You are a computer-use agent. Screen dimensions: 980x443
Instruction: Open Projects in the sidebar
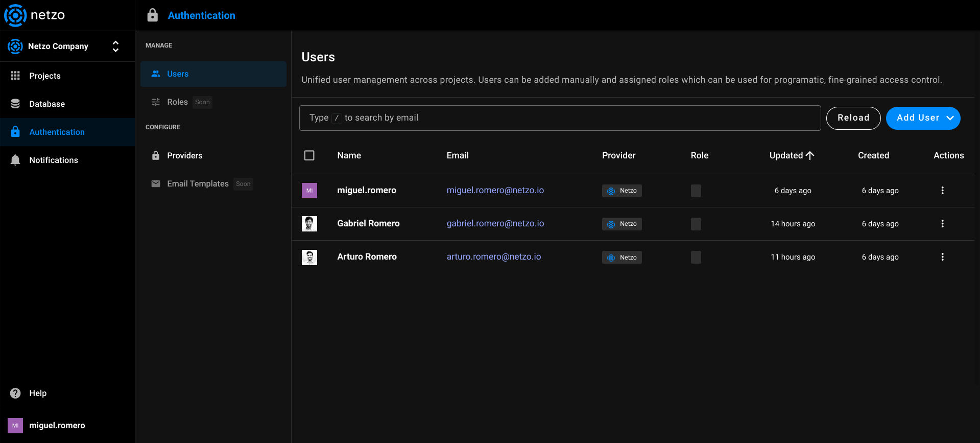67,76
